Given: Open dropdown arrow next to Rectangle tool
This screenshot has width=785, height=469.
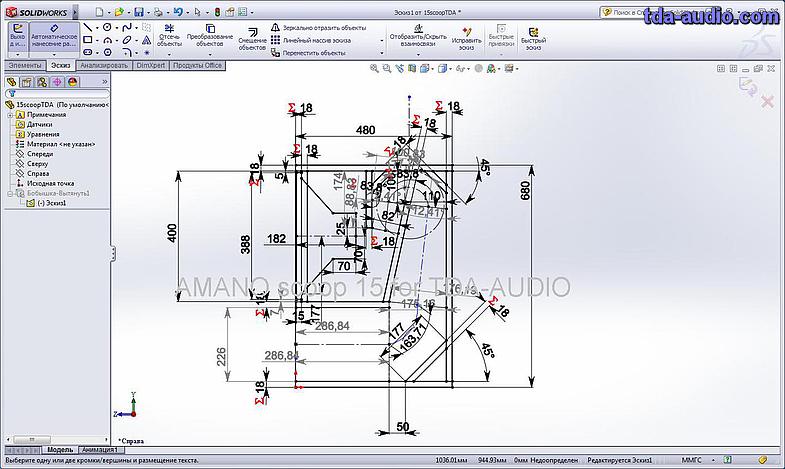Looking at the screenshot, I should pos(97,41).
